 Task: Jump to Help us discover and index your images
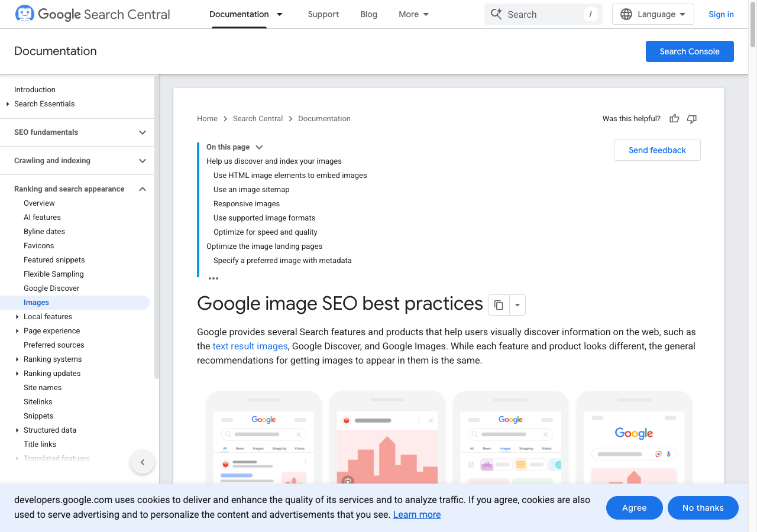click(274, 161)
